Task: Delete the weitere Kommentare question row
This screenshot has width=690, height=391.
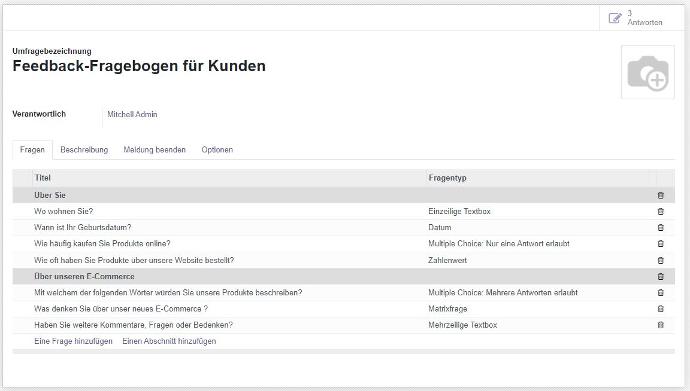Action: (661, 325)
